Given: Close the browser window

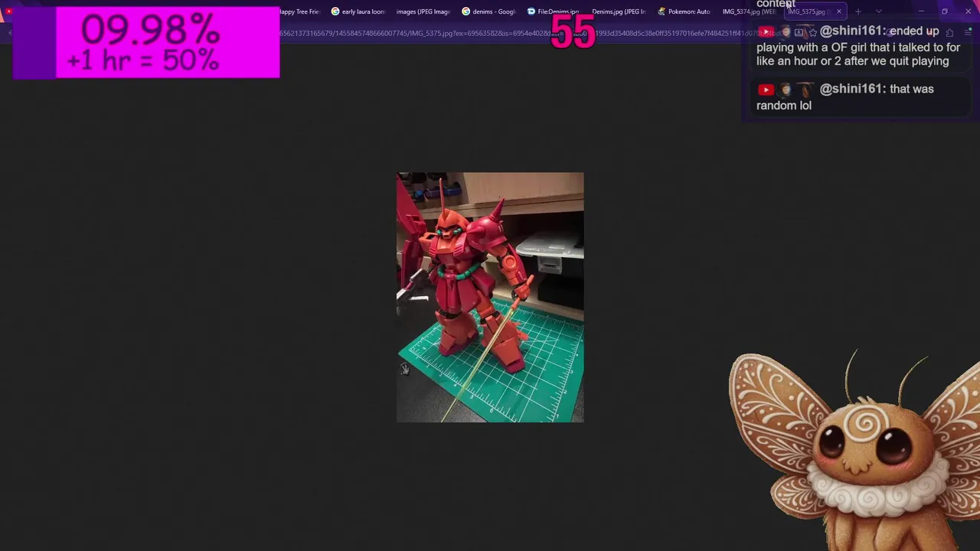Looking at the screenshot, I should pos(968,11).
